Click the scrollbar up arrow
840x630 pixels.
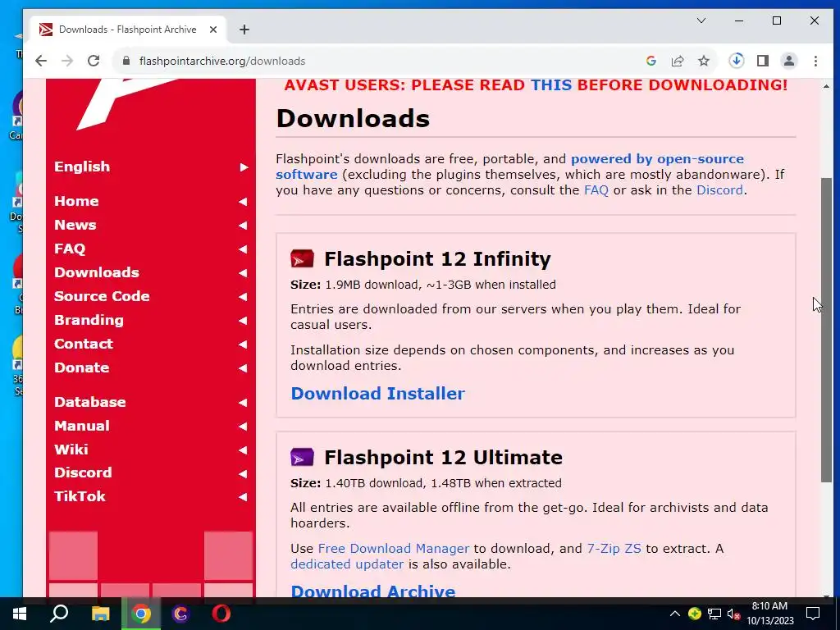[x=826, y=85]
